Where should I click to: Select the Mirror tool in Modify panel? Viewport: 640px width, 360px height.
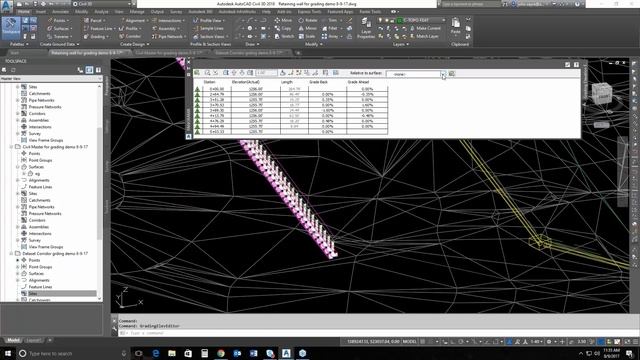coord(308,29)
